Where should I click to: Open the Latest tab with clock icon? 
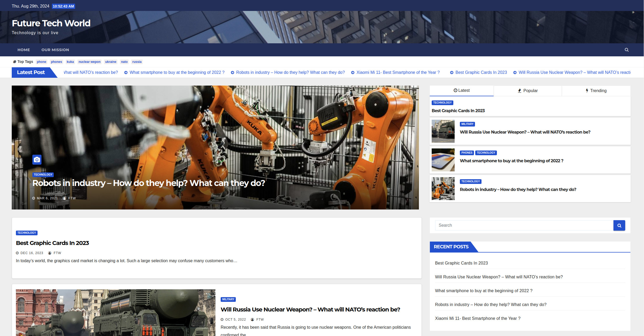[461, 91]
